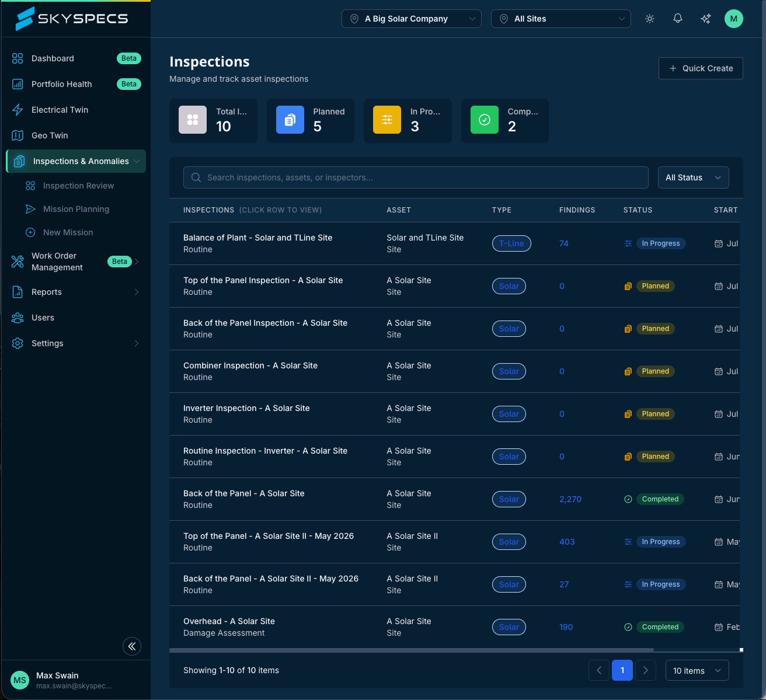Open Mission Planning sub-item
The height and width of the screenshot is (700, 766).
pos(76,209)
